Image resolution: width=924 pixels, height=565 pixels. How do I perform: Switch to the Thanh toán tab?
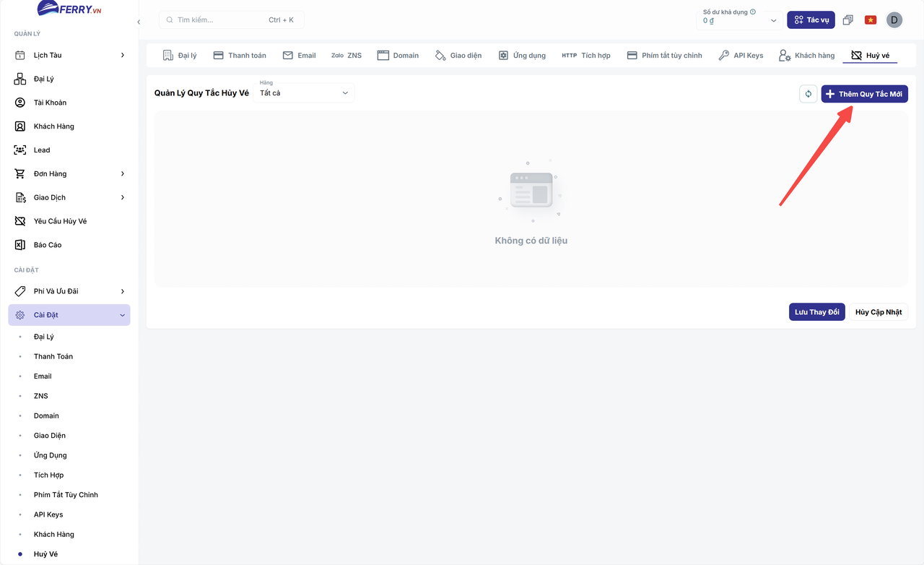239,56
